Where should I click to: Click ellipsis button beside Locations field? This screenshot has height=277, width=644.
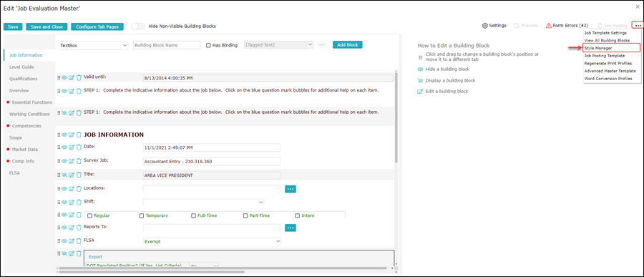coord(291,189)
